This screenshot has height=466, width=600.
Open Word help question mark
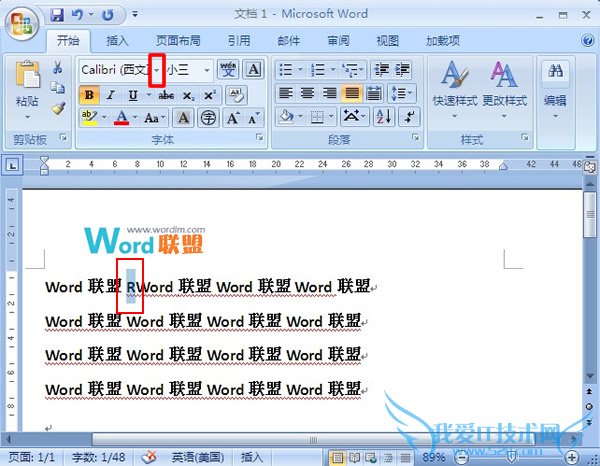point(587,40)
